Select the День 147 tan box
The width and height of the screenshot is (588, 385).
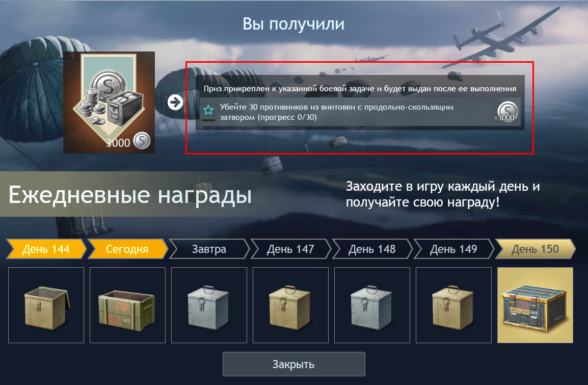coord(290,305)
